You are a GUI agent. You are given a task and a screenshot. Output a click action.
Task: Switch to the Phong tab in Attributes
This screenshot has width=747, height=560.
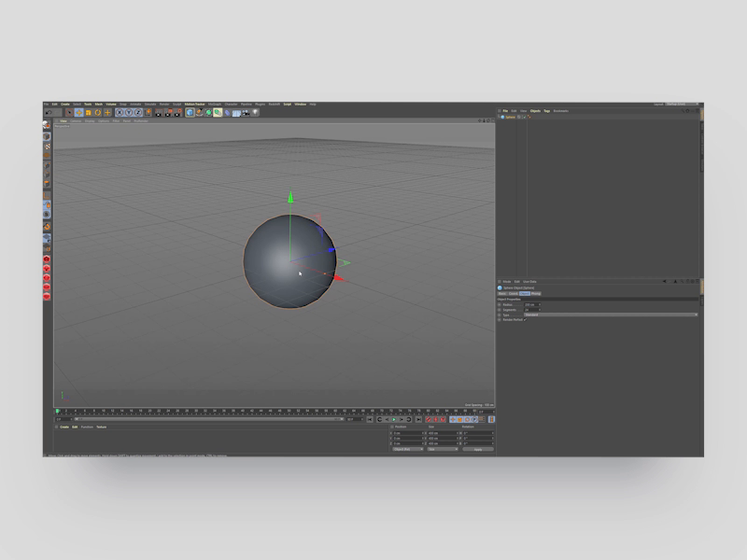click(536, 293)
